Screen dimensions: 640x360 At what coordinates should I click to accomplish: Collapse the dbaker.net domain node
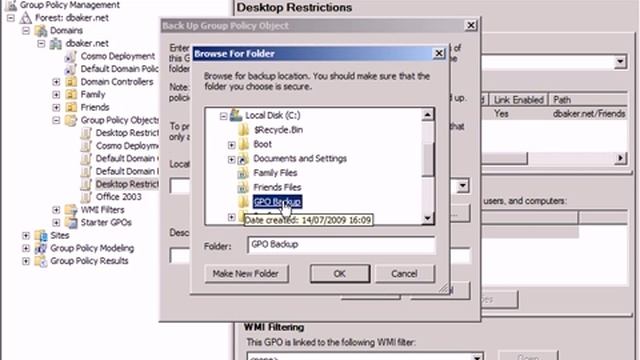point(41,43)
